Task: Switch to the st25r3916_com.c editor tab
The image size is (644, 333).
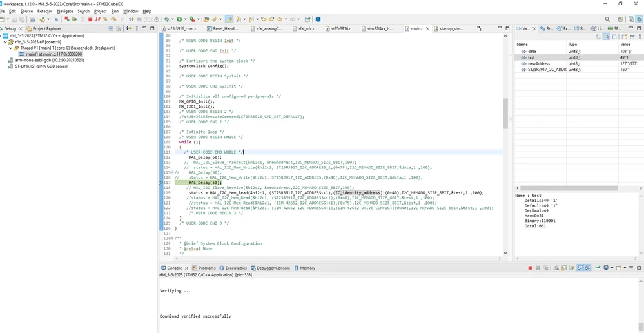Action: (x=179, y=29)
